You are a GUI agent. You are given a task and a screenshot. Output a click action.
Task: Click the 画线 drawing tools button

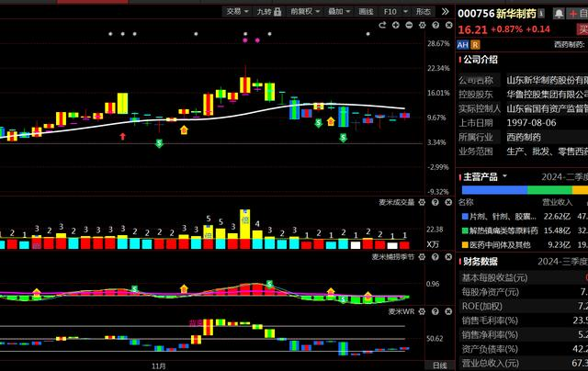365,12
